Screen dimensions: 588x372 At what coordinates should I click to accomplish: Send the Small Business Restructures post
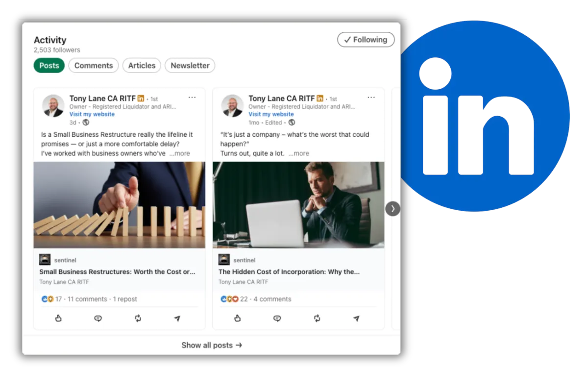pyautogui.click(x=177, y=319)
